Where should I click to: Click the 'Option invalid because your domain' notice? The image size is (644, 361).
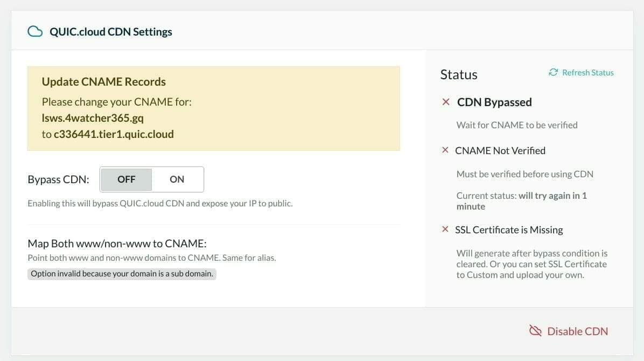pyautogui.click(x=122, y=274)
